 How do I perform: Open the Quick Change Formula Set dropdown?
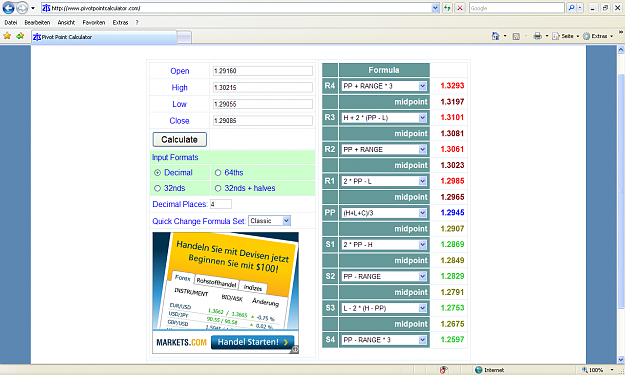(269, 221)
